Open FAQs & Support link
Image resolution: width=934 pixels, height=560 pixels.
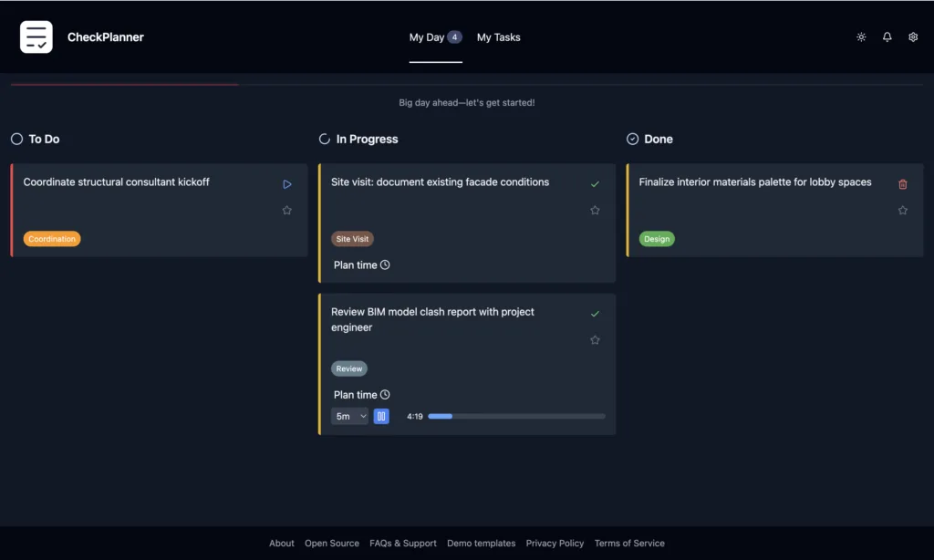point(403,544)
